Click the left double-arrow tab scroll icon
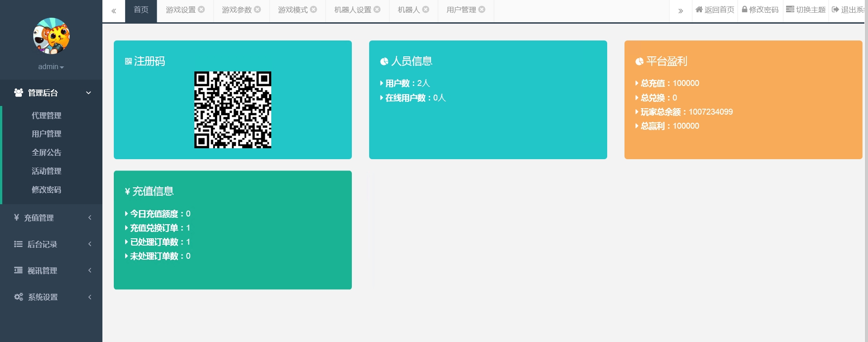The height and width of the screenshot is (342, 868). coord(114,11)
